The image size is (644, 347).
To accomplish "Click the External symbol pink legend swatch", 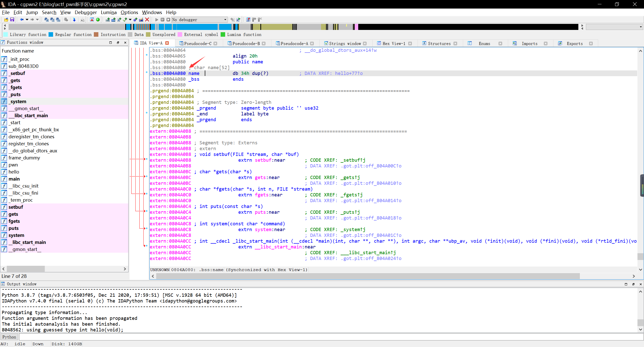I will [180, 34].
